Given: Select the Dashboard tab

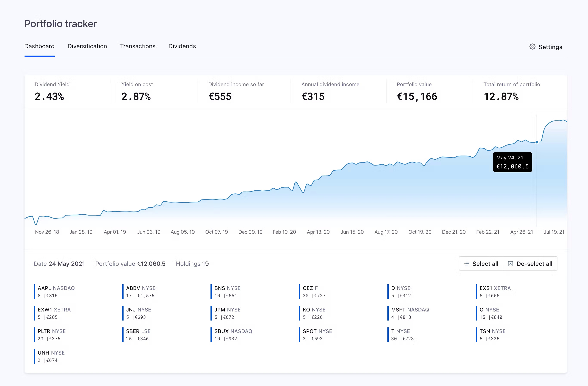Looking at the screenshot, I should pyautogui.click(x=39, y=46).
